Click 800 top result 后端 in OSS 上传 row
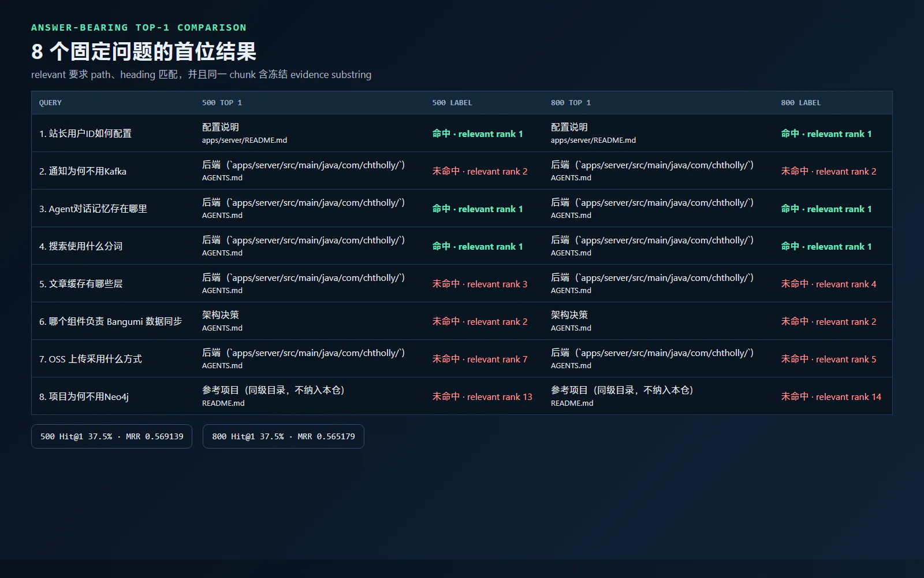Image resolution: width=924 pixels, height=578 pixels. click(x=652, y=353)
